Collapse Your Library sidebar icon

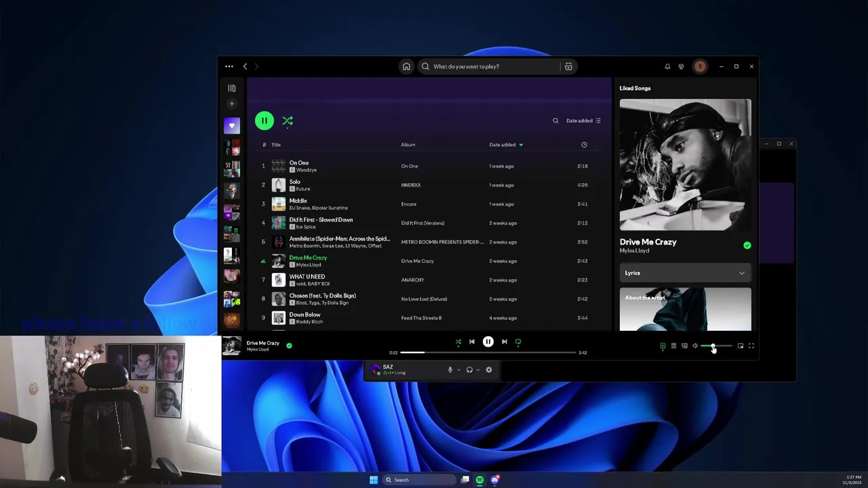pos(232,88)
